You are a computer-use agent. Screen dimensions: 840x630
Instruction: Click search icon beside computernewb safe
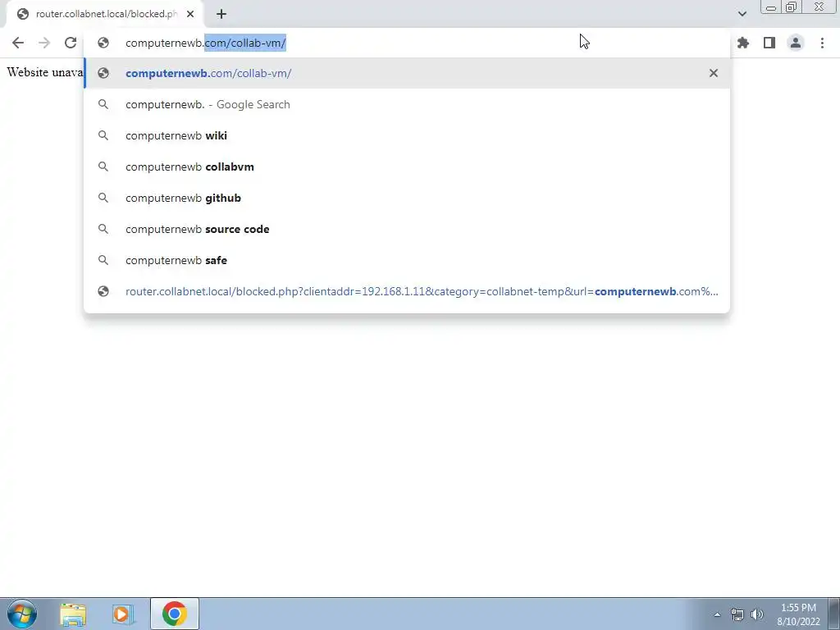point(103,260)
